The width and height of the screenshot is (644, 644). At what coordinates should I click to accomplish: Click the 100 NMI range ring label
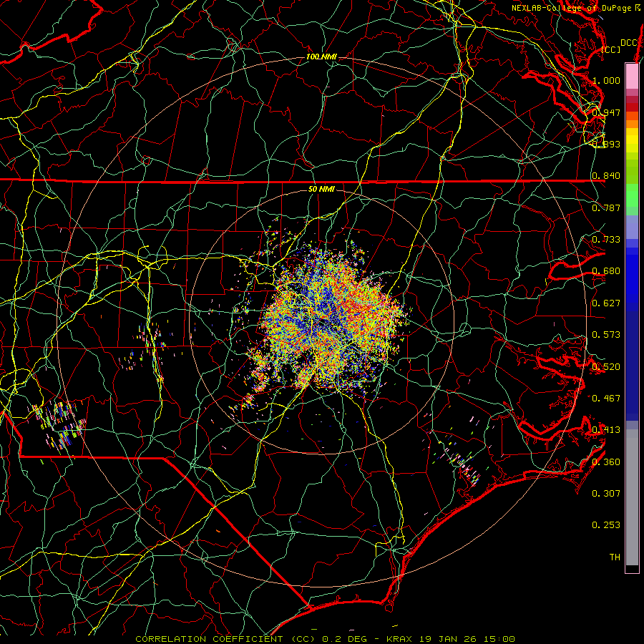coord(321,57)
